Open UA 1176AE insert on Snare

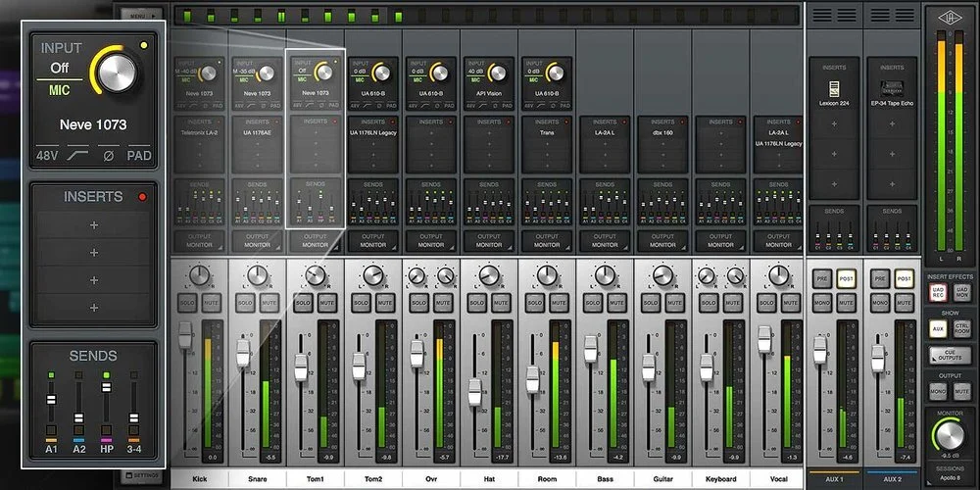[257, 133]
